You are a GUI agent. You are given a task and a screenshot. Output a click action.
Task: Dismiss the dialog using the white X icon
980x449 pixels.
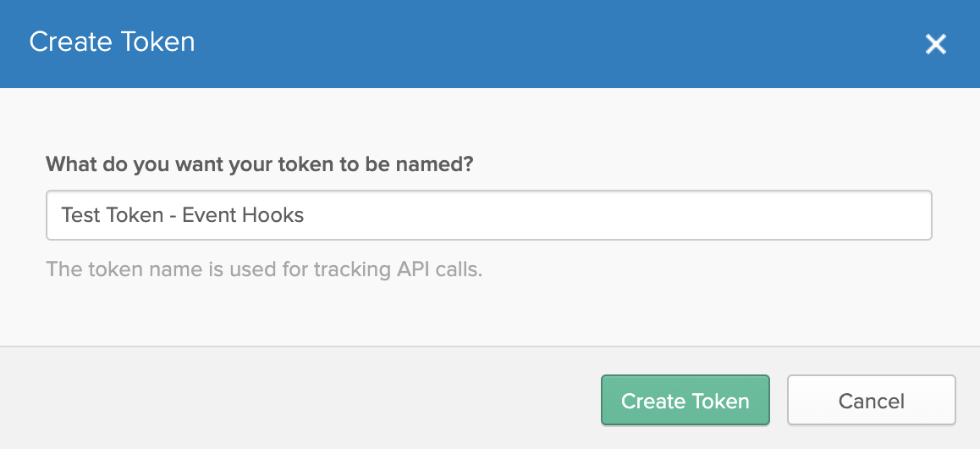point(935,44)
